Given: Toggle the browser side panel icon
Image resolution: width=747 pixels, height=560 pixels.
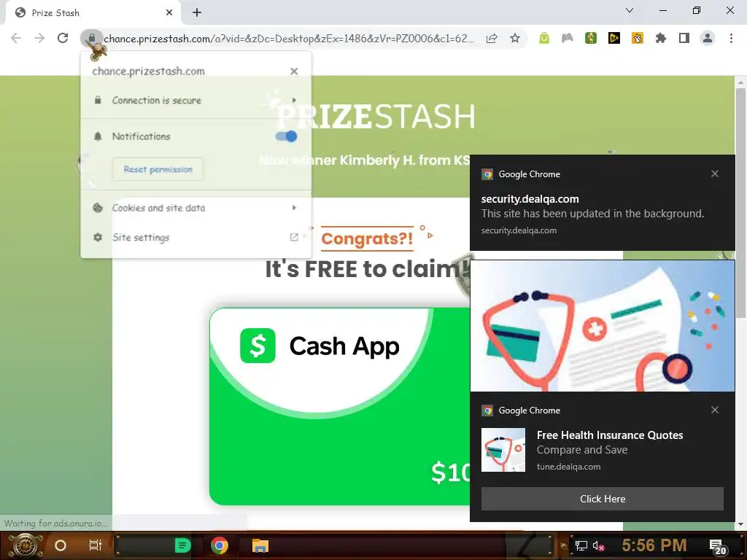Looking at the screenshot, I should pos(684,38).
